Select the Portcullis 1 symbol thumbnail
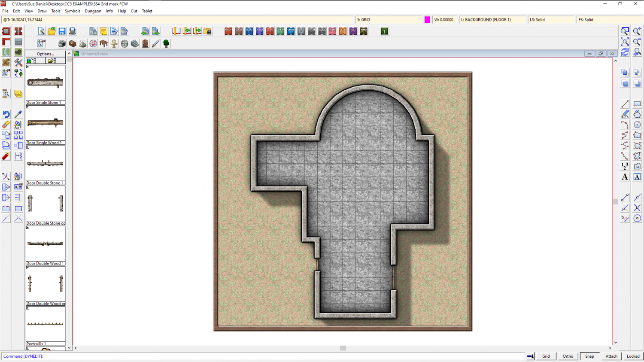Screen dimensions: 644x362 coord(46,324)
